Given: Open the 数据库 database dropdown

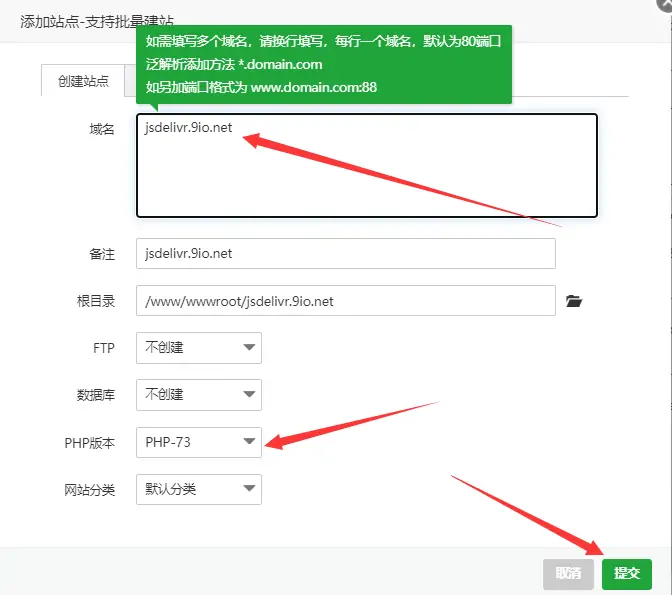Looking at the screenshot, I should (x=199, y=395).
